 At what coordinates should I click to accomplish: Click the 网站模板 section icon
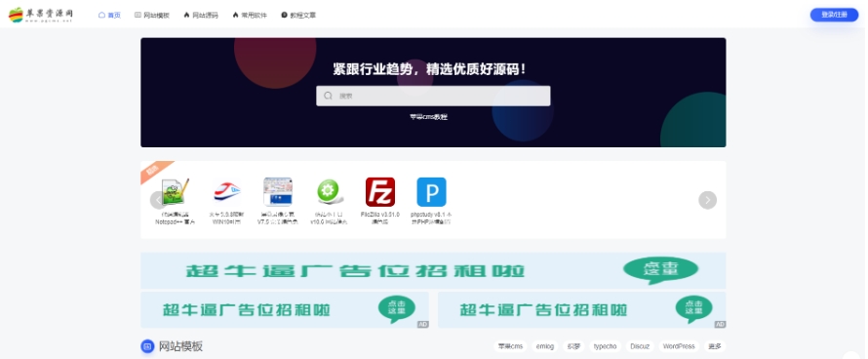tap(147, 346)
